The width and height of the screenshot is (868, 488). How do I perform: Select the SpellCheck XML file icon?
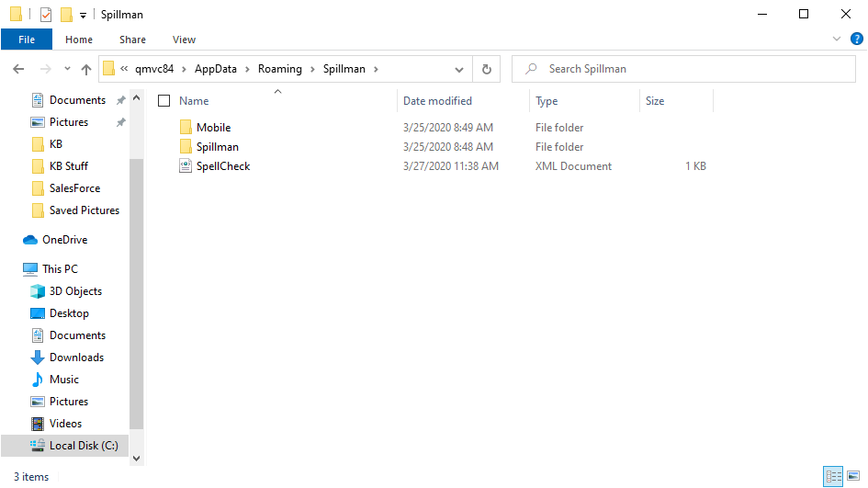[186, 165]
